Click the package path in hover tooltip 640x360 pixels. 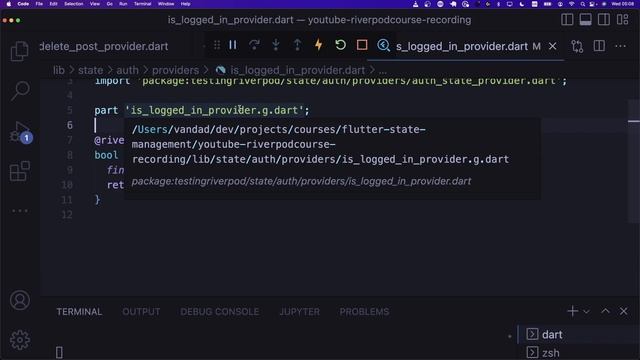pos(301,181)
